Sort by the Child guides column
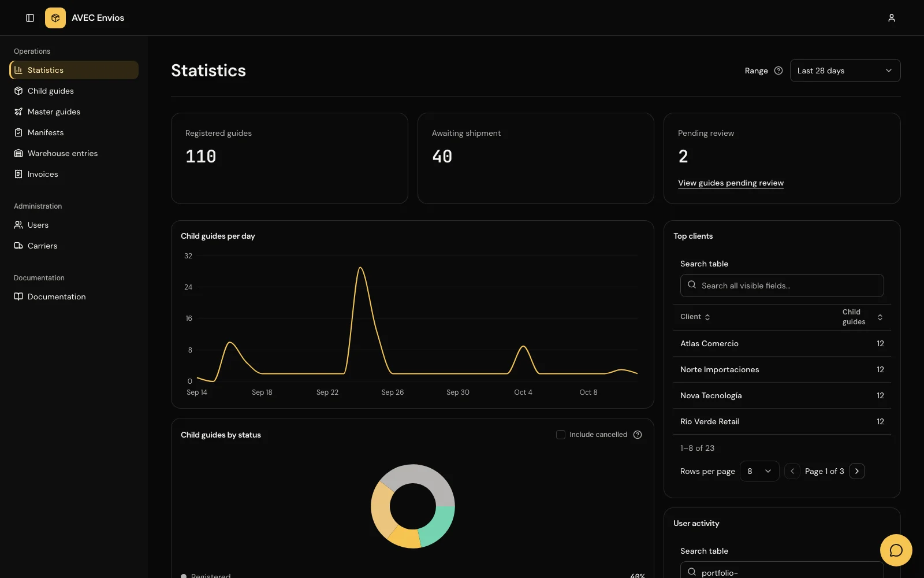 862,317
